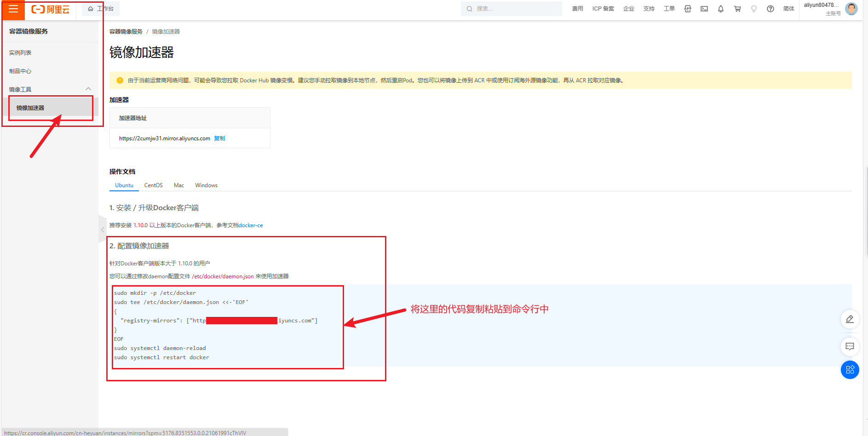The image size is (868, 436).
Task: Click the 2. 配置镜像加速器 heading
Action: coord(139,246)
